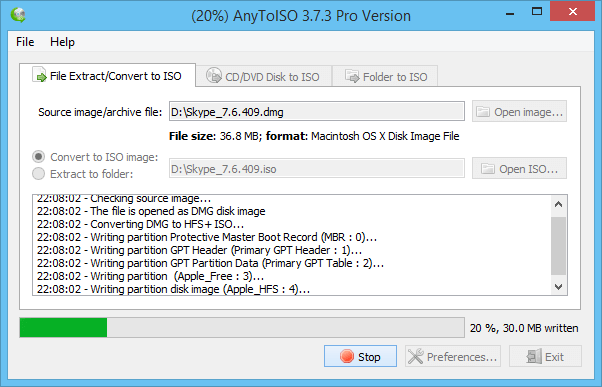Click the log scroll down arrow

coord(559,286)
